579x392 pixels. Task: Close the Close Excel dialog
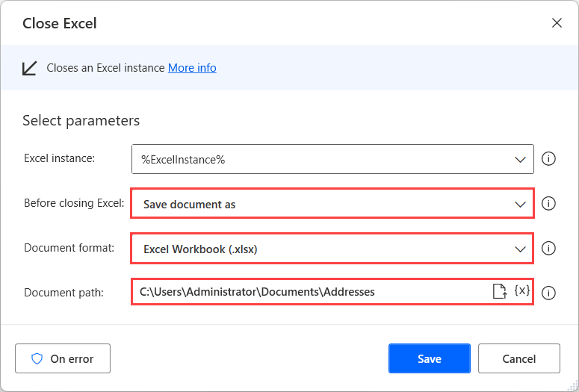click(557, 23)
